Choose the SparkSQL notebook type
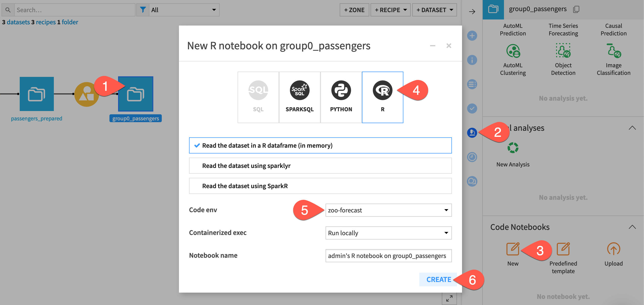The width and height of the screenshot is (644, 305). pos(300,97)
